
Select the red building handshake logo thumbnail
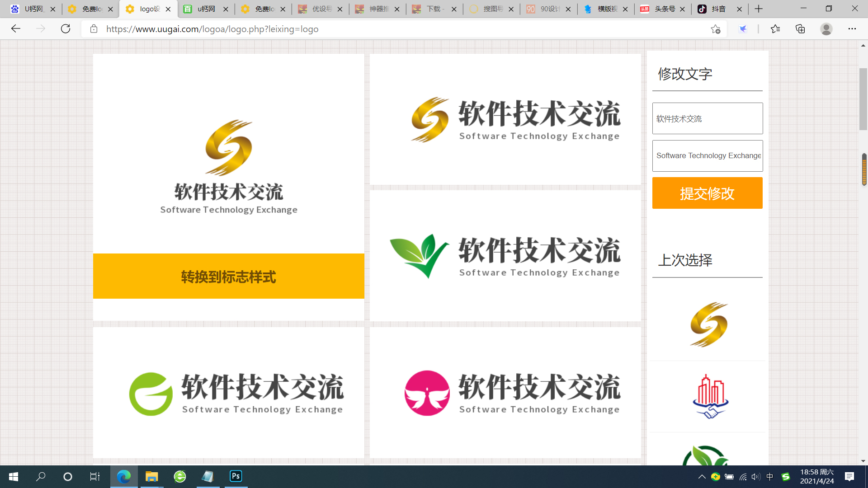[x=710, y=396]
